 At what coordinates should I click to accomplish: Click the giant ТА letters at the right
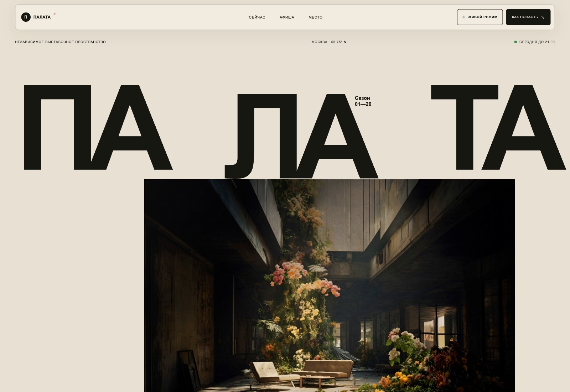click(x=498, y=127)
